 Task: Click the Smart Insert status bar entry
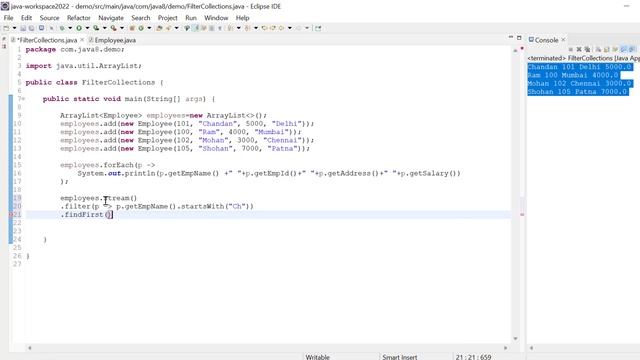point(400,357)
